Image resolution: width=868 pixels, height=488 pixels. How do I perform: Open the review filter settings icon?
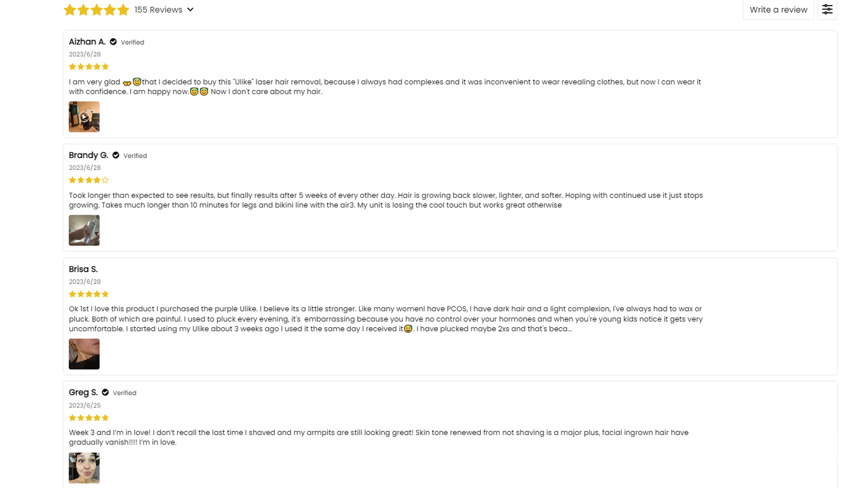tap(827, 9)
